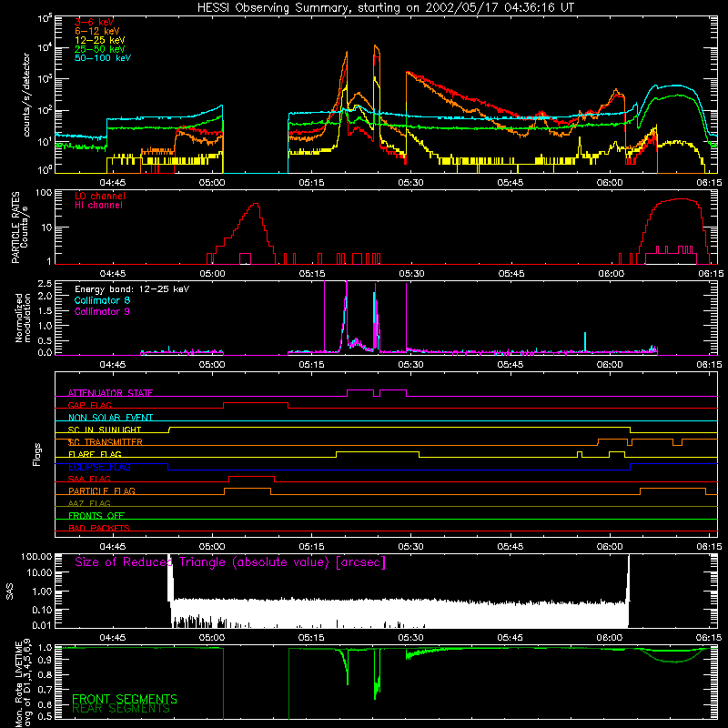Screen dimensions: 728x728
Task: Click the raised FLARE FLAG segment near 05:25
Action: click(378, 451)
